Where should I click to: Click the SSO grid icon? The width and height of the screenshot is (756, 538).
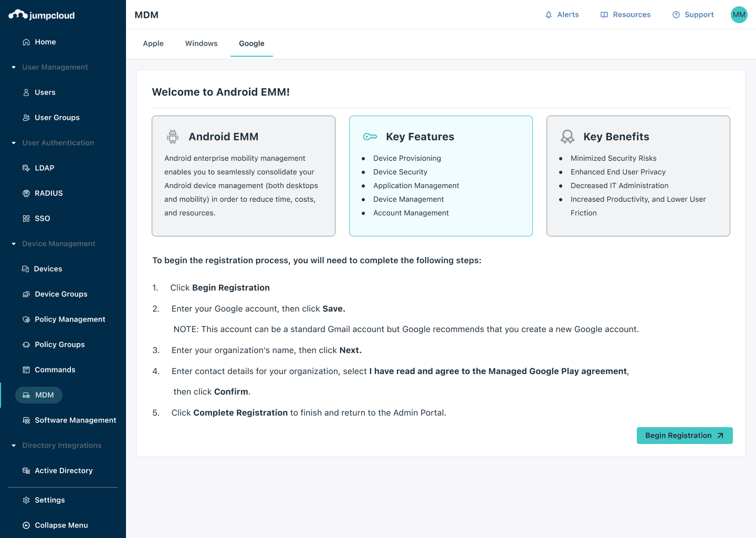[26, 219]
